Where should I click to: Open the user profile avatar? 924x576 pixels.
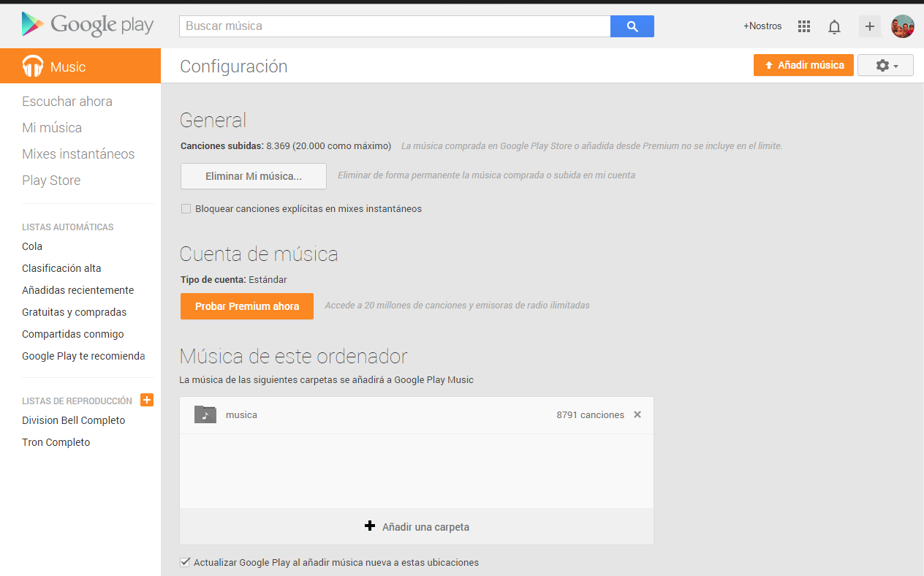pyautogui.click(x=902, y=26)
